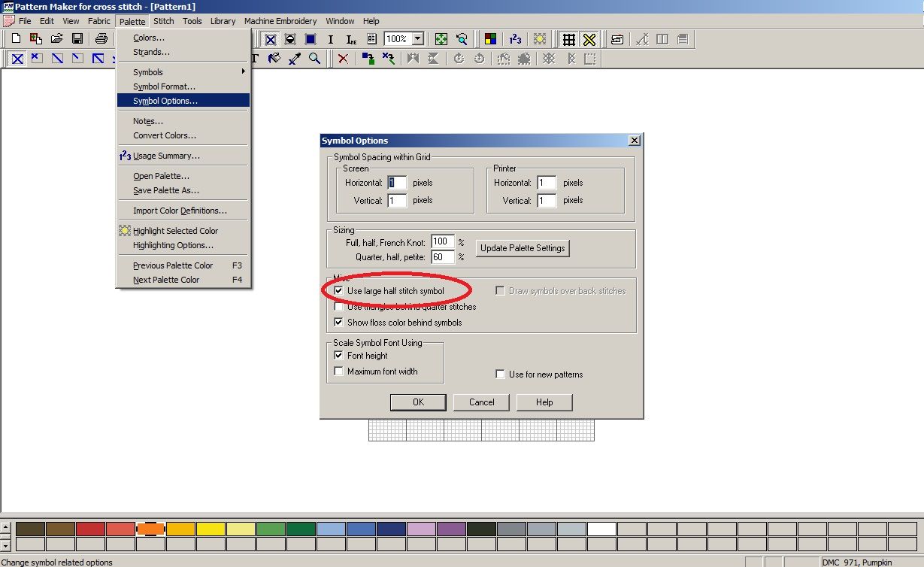Enable Maximum font width checkbox
Screen dimensions: 924x567
(339, 371)
